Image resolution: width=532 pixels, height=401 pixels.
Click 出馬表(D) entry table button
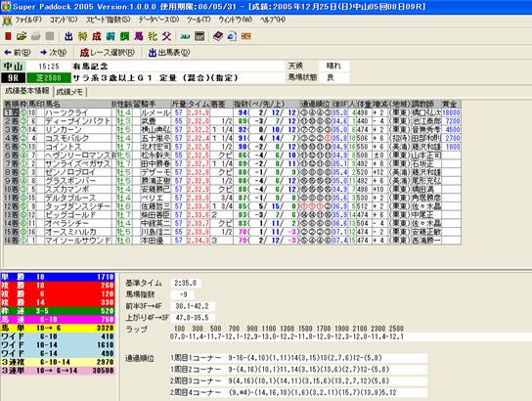click(169, 53)
